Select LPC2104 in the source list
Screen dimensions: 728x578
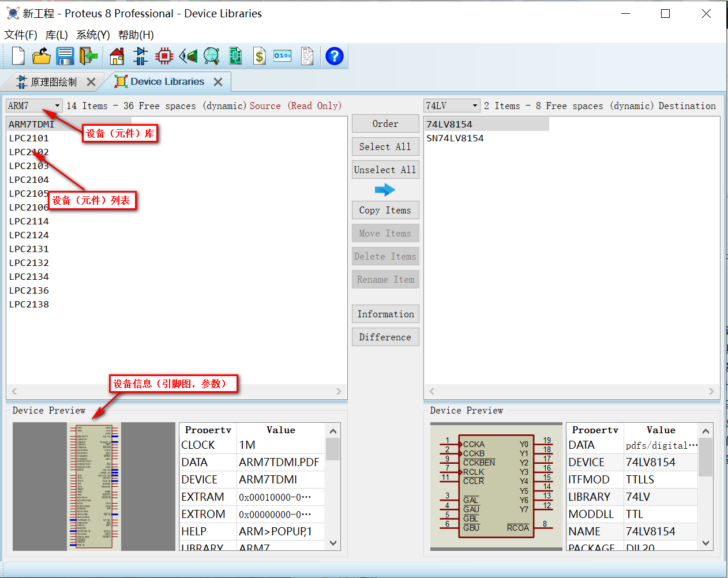pos(29,179)
